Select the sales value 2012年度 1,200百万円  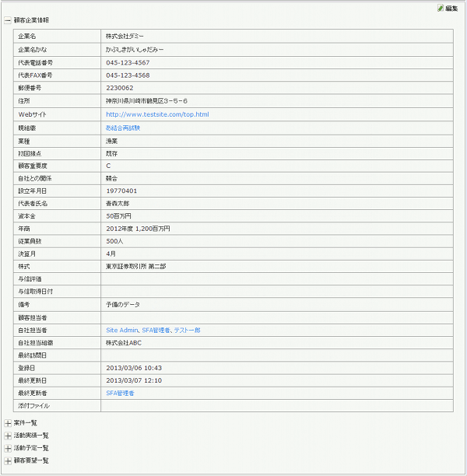(x=138, y=229)
